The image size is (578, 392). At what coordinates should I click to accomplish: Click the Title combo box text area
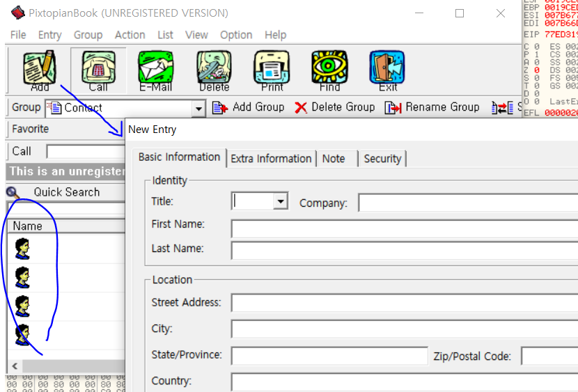point(253,201)
